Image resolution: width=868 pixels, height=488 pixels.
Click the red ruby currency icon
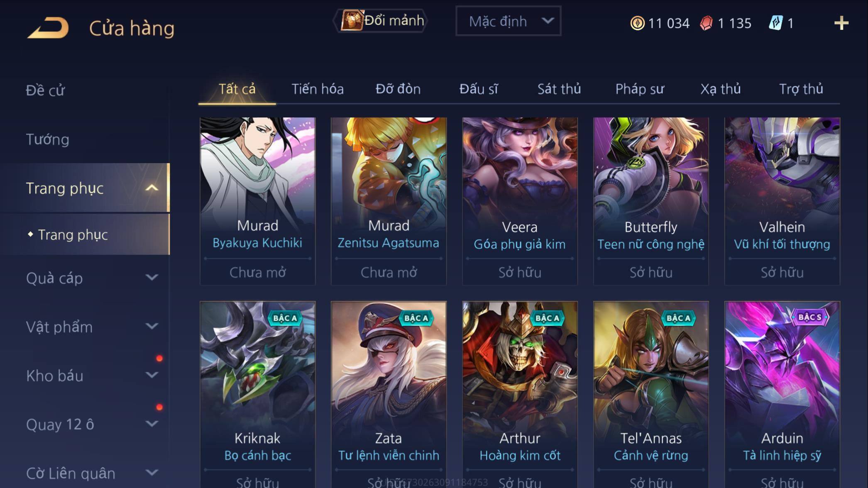pos(706,23)
